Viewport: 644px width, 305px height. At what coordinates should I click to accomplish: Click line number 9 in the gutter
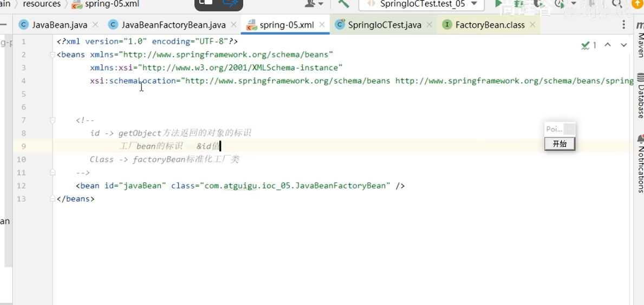[x=23, y=147]
